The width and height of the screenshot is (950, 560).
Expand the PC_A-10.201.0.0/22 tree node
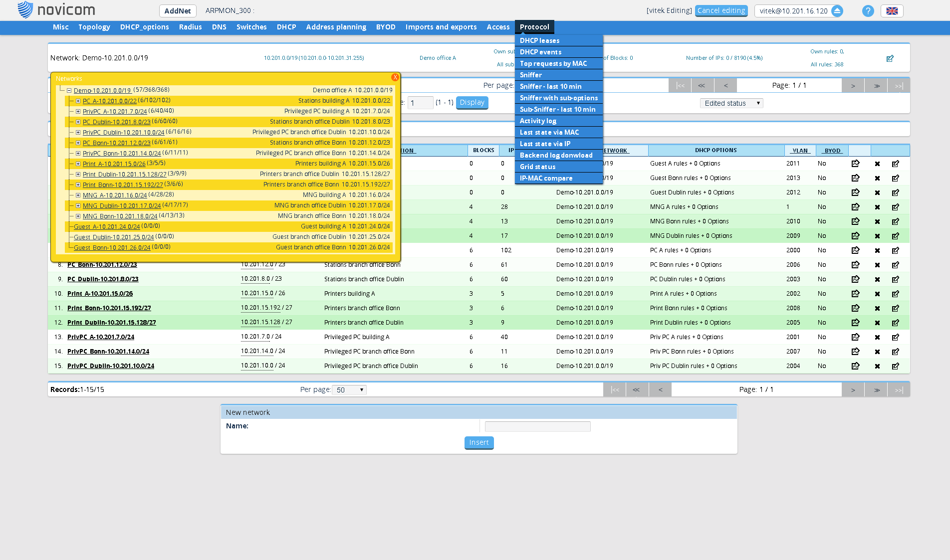tap(78, 101)
